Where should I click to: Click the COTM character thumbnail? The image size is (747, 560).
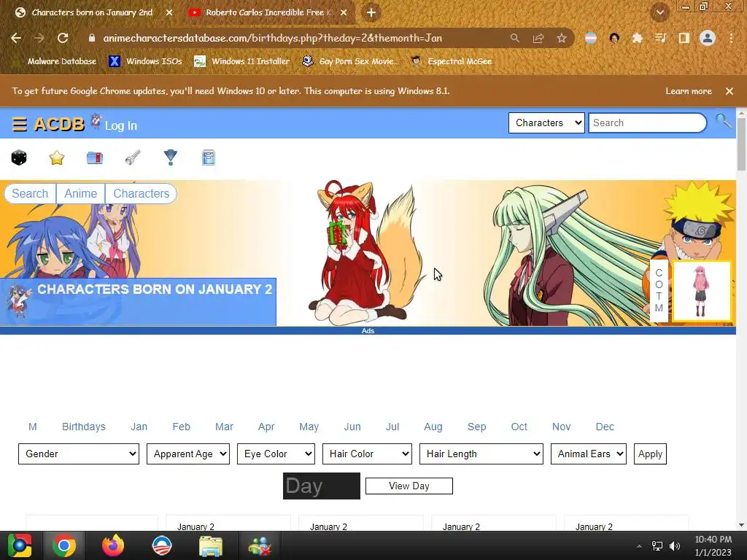[701, 291]
